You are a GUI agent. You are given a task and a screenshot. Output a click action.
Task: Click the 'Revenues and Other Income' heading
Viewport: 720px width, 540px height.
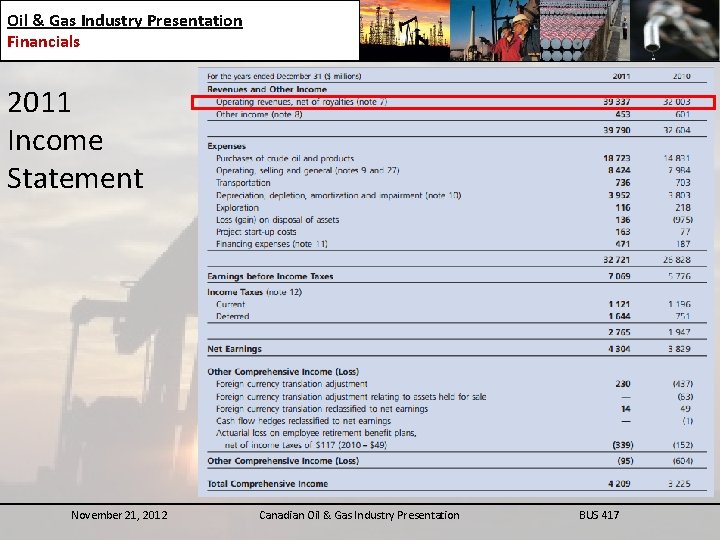(x=267, y=89)
